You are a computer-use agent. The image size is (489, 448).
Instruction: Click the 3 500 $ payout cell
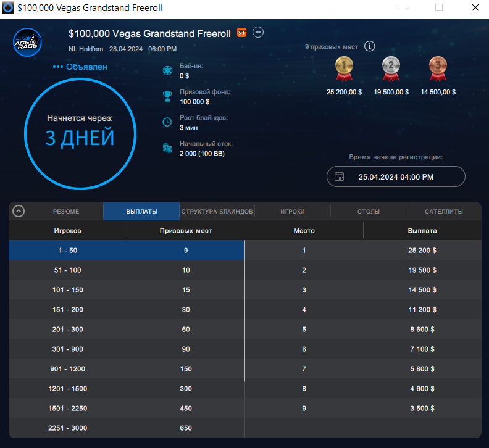pyautogui.click(x=422, y=408)
